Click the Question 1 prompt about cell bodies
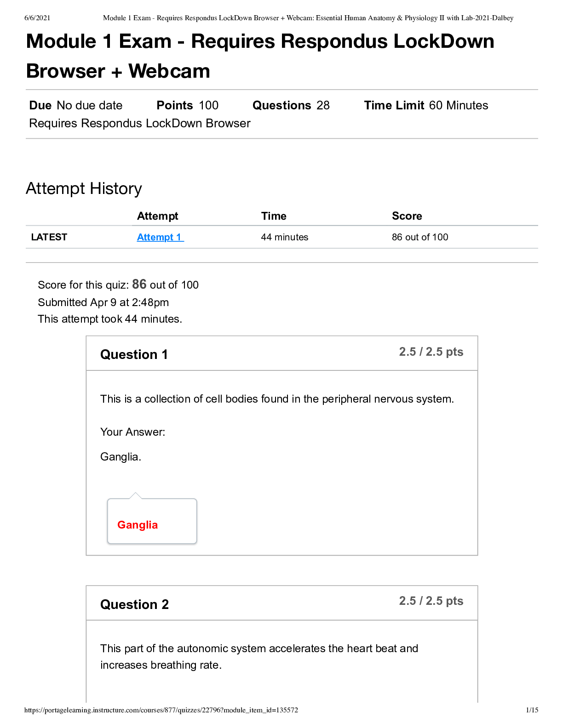This screenshot has height=728, width=563. (277, 399)
